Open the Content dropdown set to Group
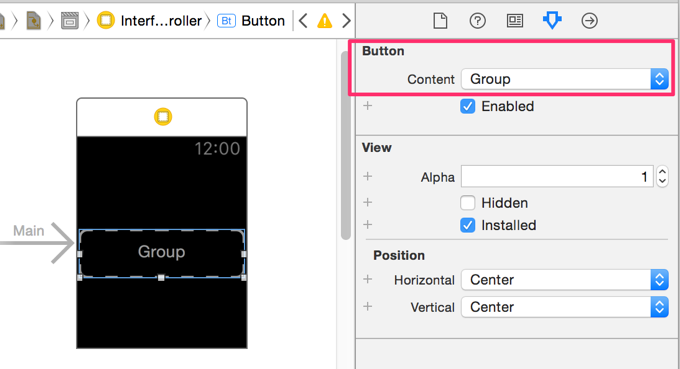 click(565, 79)
